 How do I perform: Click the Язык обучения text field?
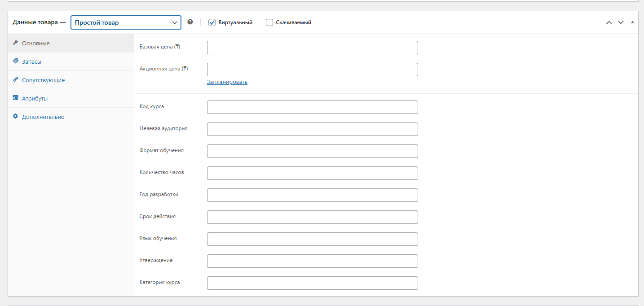[x=312, y=239]
